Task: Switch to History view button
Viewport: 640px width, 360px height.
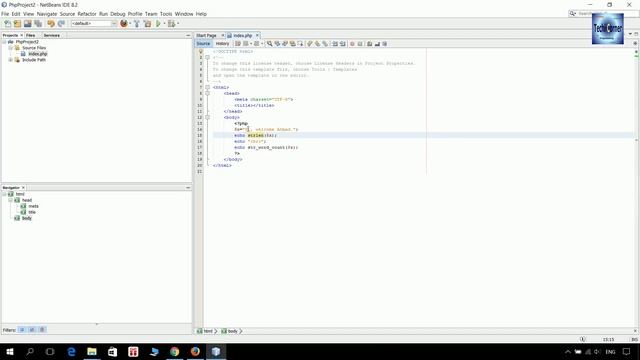Action: (x=222, y=44)
